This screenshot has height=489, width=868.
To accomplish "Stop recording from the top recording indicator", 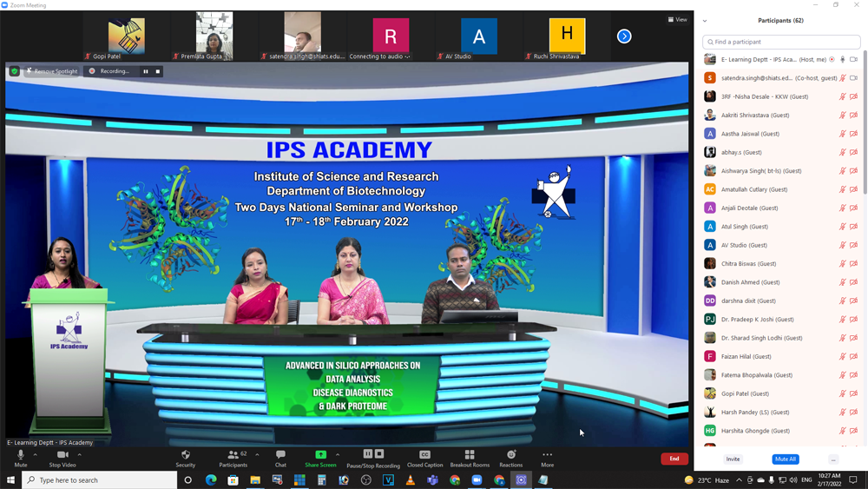I will [x=158, y=71].
